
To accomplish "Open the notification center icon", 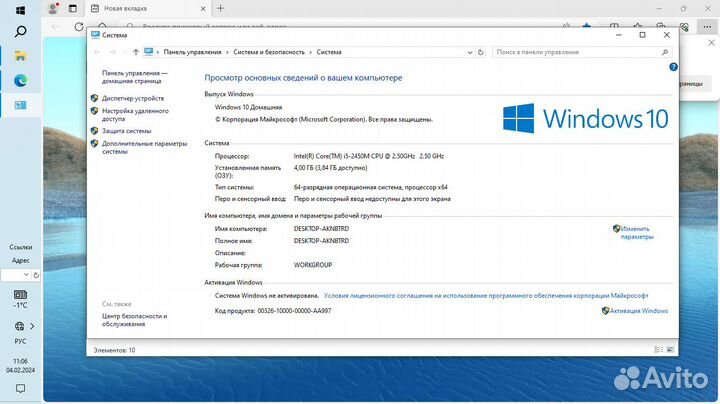I will coord(20,388).
